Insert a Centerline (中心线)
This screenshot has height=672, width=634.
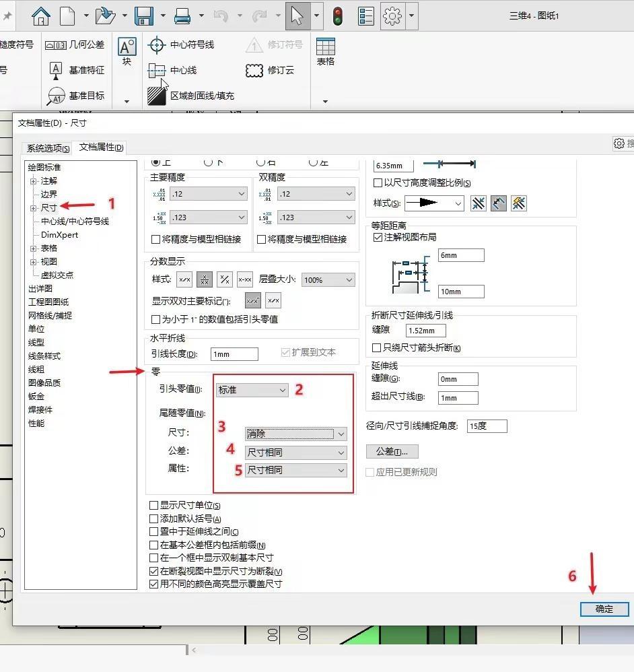click(x=172, y=70)
